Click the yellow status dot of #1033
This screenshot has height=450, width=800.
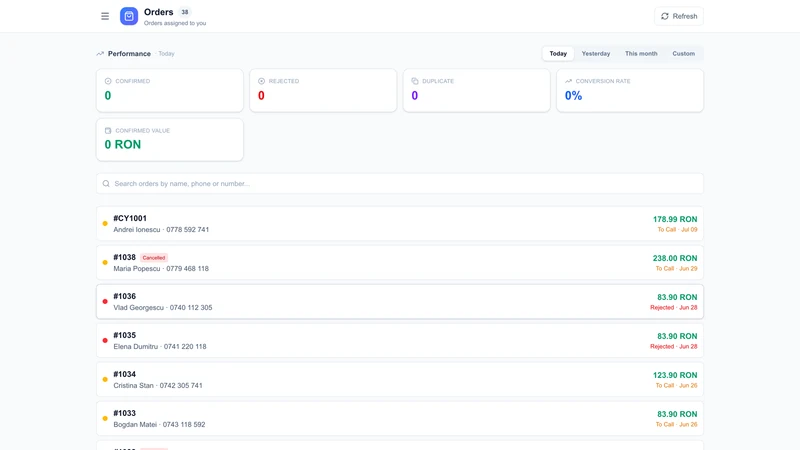tap(105, 418)
